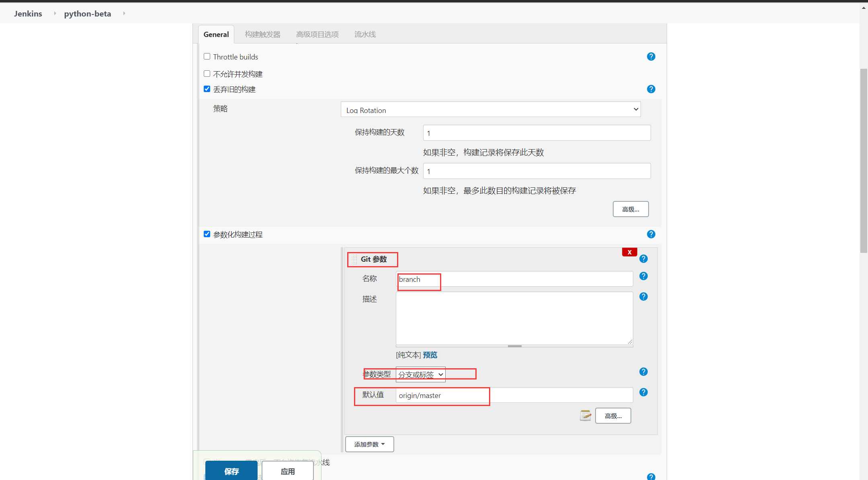The height and width of the screenshot is (480, 868).
Task: Click the page vertical scrollbar
Action: pos(864,161)
